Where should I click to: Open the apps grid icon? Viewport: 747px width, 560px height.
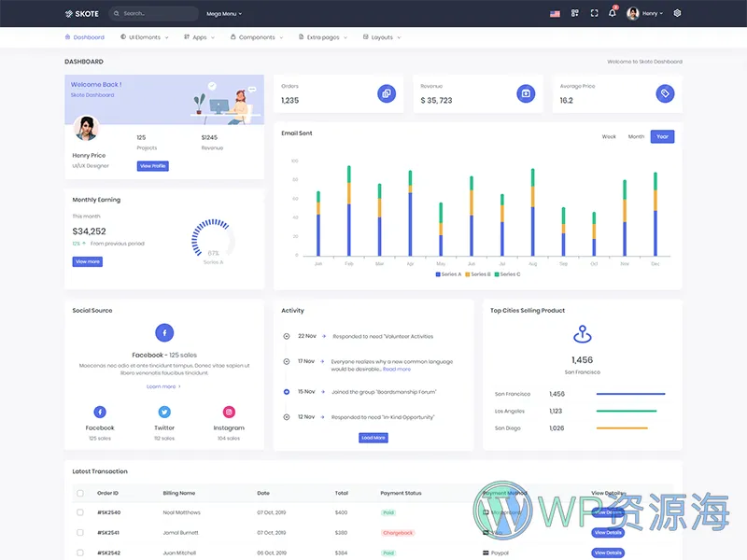click(x=575, y=14)
